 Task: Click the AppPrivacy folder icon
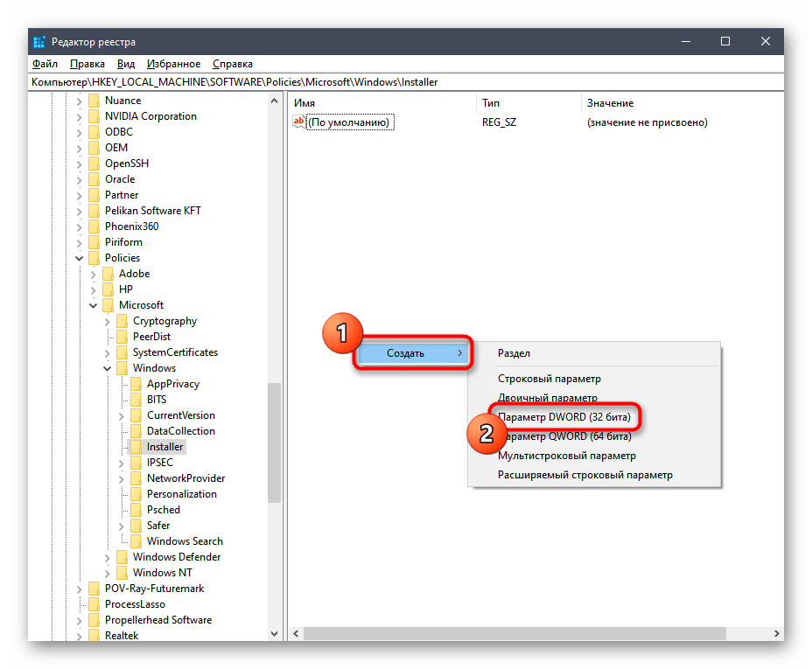[136, 384]
